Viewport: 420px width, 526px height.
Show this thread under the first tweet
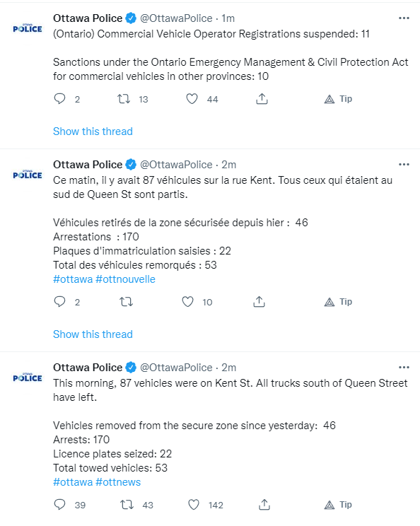pyautogui.click(x=93, y=131)
